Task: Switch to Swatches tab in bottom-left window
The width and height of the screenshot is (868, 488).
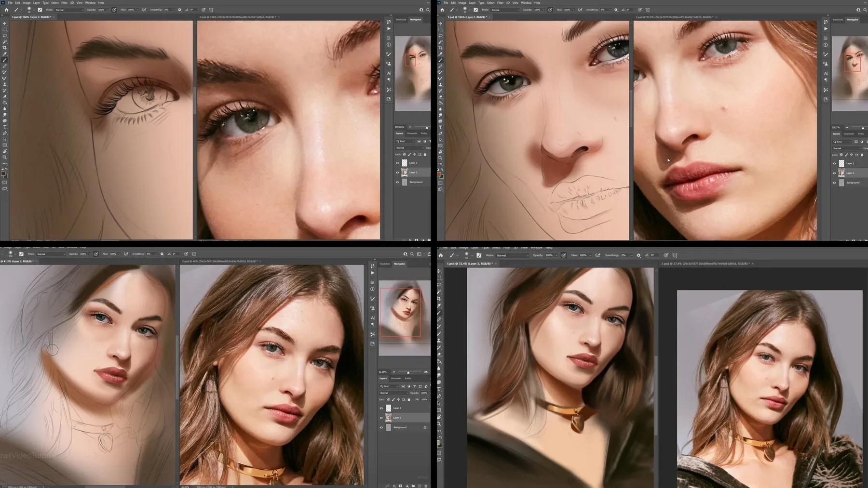Action: (x=385, y=264)
